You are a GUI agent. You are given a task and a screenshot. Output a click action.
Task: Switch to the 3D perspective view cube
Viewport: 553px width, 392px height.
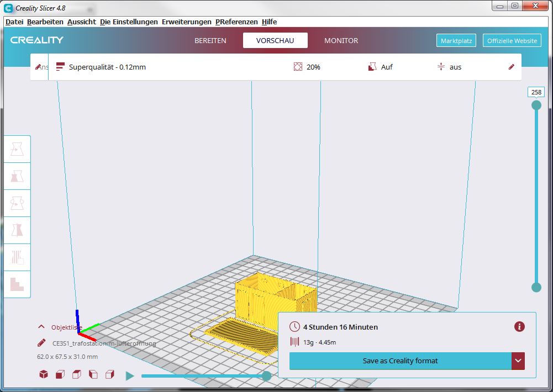[44, 374]
